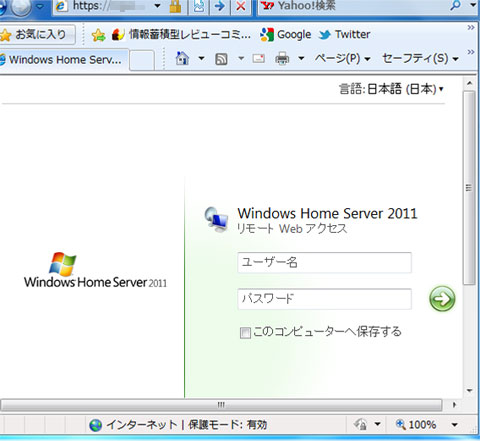Open the Home button dropdown arrow
Image resolution: width=480 pixels, height=441 pixels.
(x=201, y=58)
